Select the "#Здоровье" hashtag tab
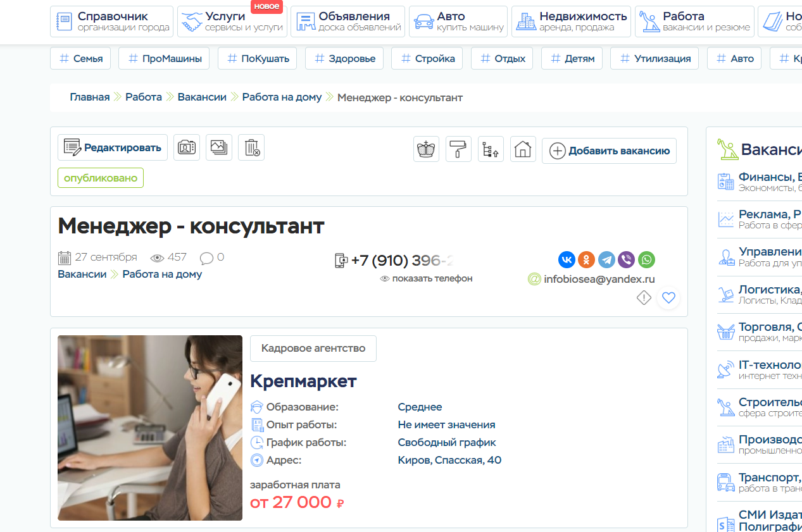 345,59
